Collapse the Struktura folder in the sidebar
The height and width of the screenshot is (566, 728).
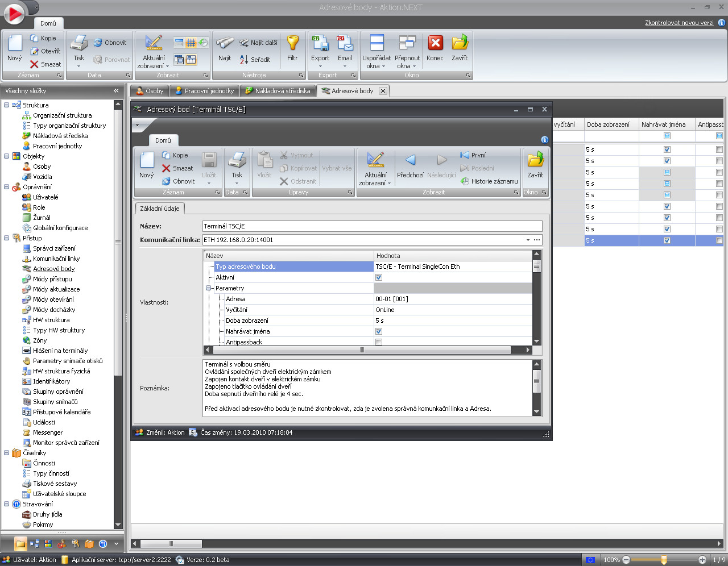[7, 105]
